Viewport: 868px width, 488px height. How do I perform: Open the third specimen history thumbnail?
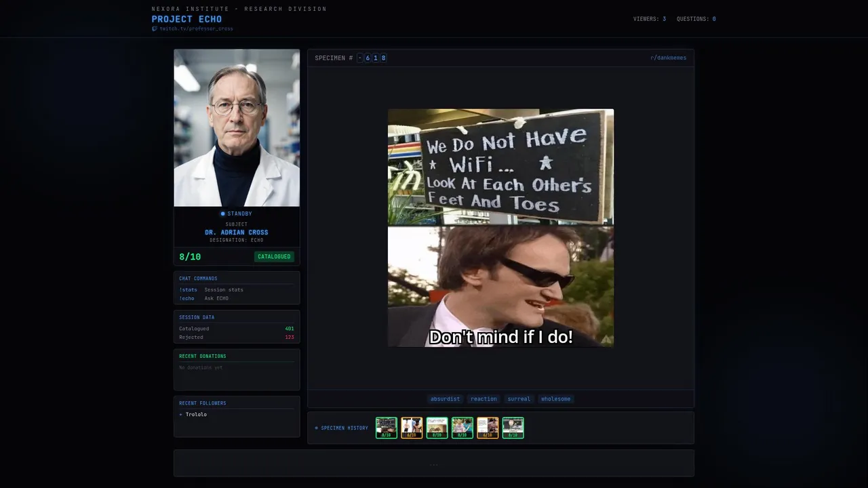pyautogui.click(x=437, y=428)
